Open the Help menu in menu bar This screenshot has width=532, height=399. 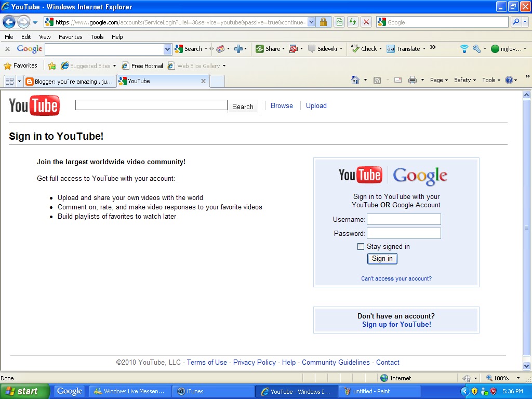point(117,37)
